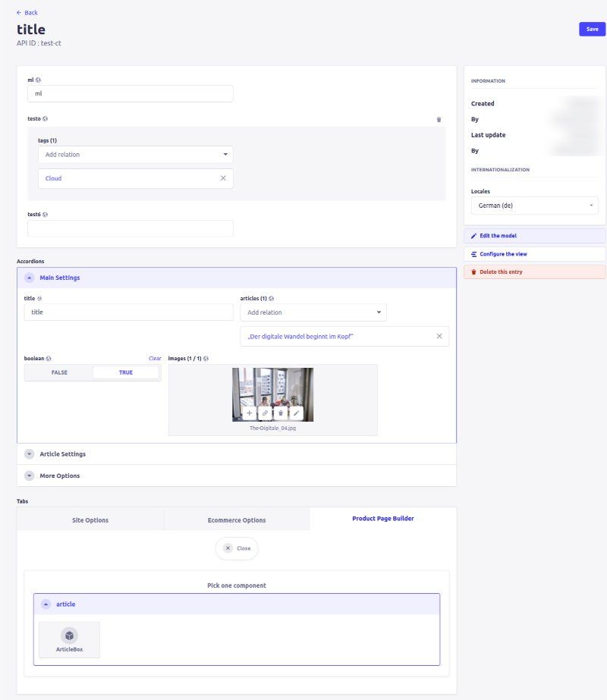Click the globe icon next to testo label

click(x=45, y=119)
